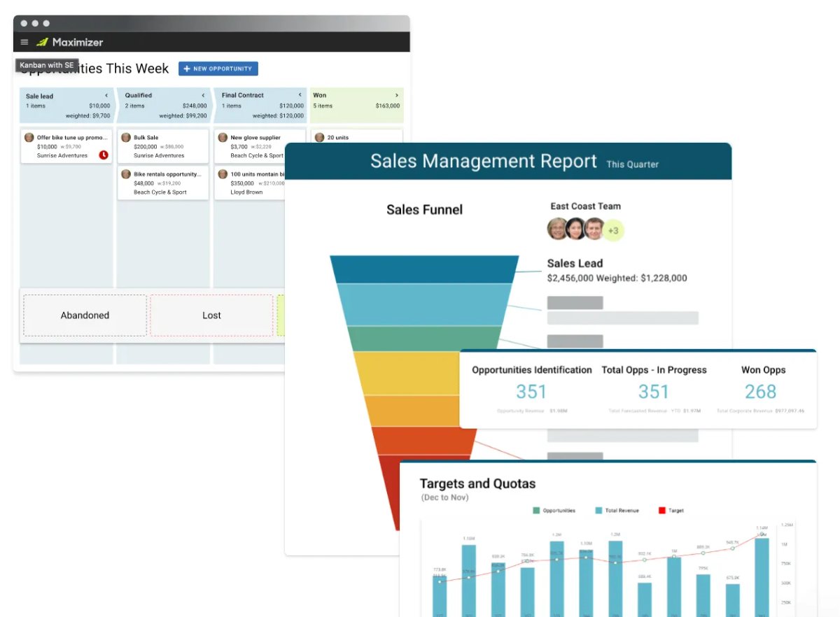Open the New glove supplier card
Screen dimensions: 840x617
click(260, 146)
